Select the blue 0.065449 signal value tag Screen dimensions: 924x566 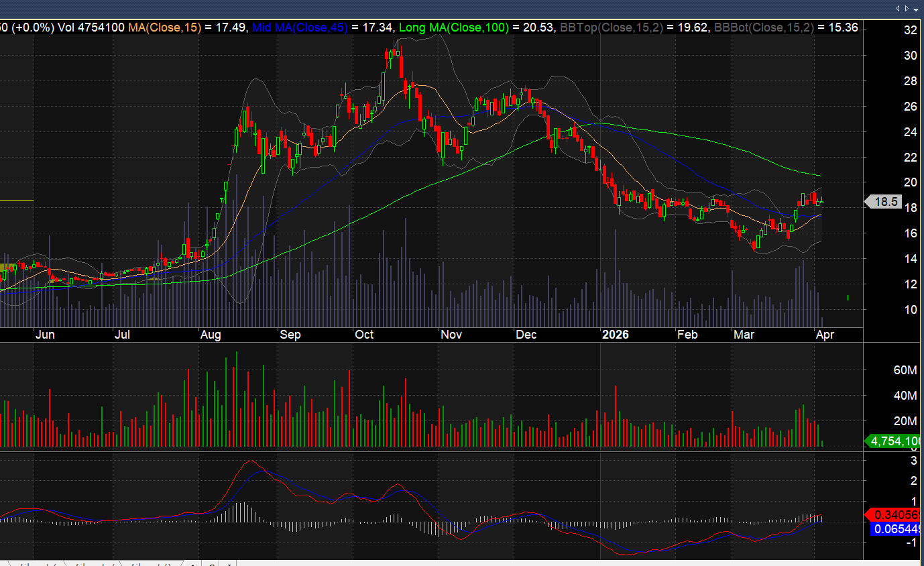tap(896, 529)
